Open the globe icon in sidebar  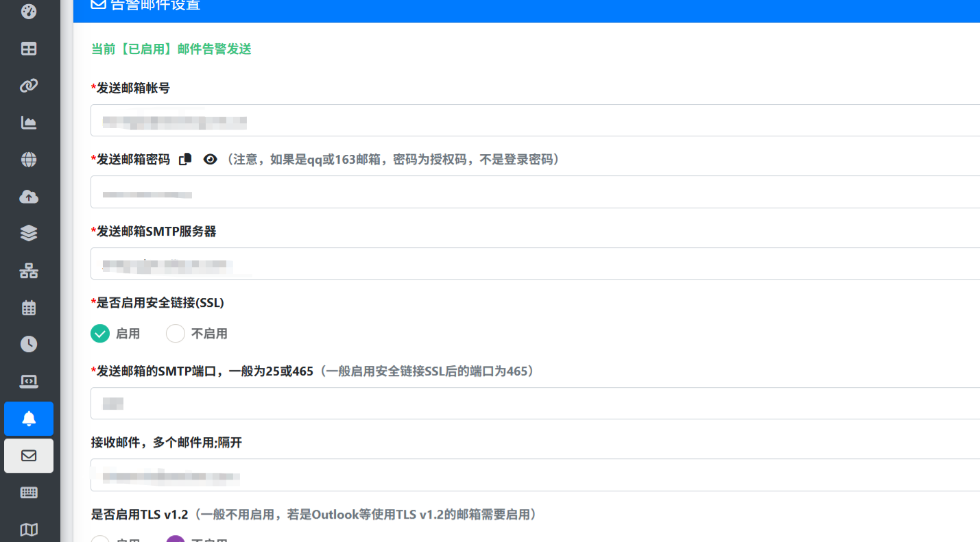click(29, 160)
